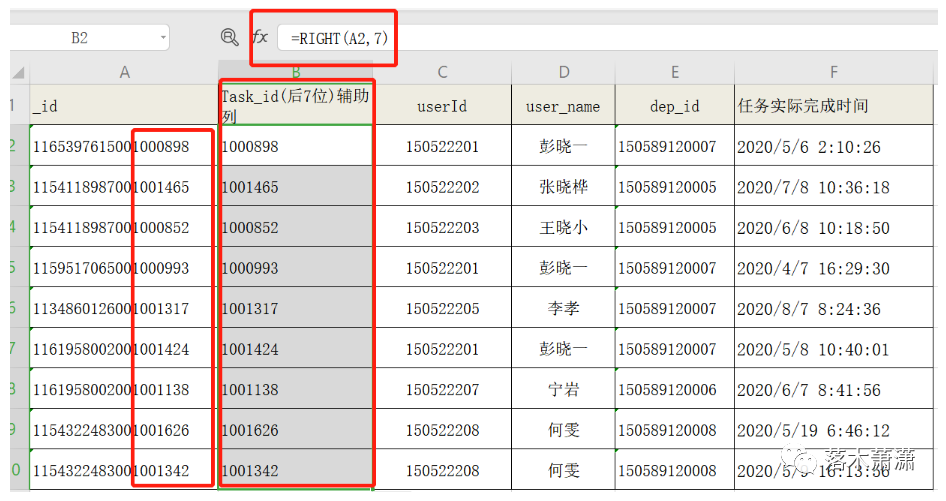Click userId cell 150522207
The height and width of the screenshot is (501, 946).
(x=442, y=389)
